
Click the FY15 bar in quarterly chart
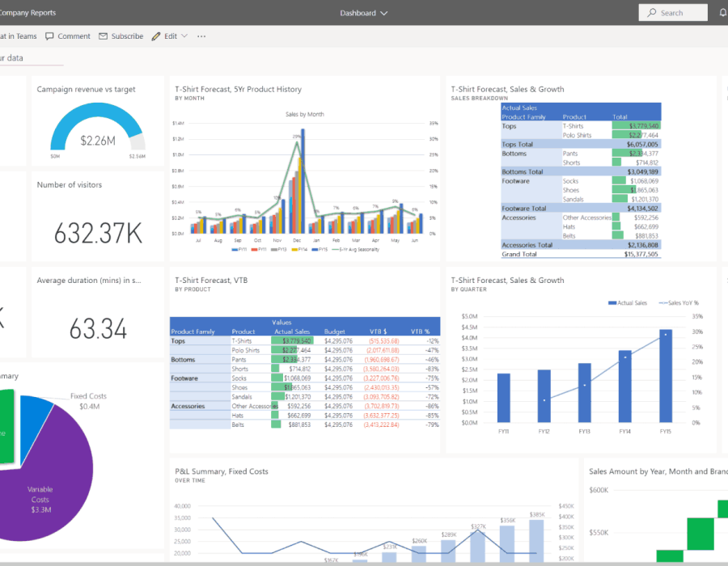tap(665, 376)
